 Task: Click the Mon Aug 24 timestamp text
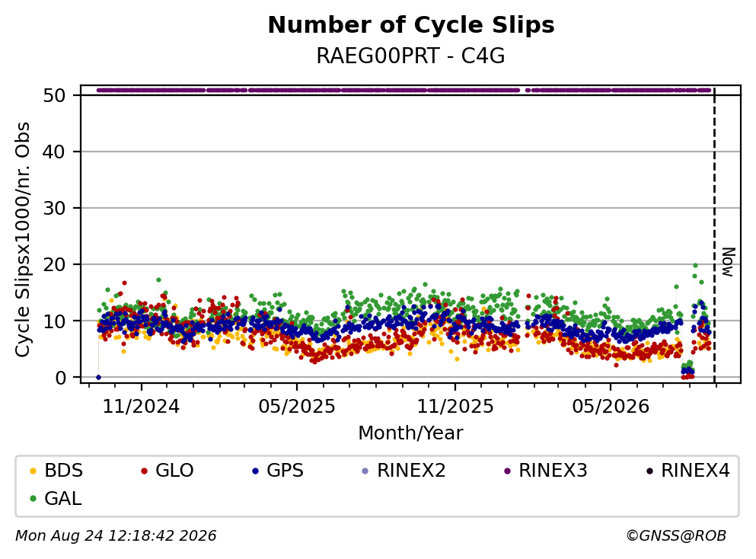point(116,536)
